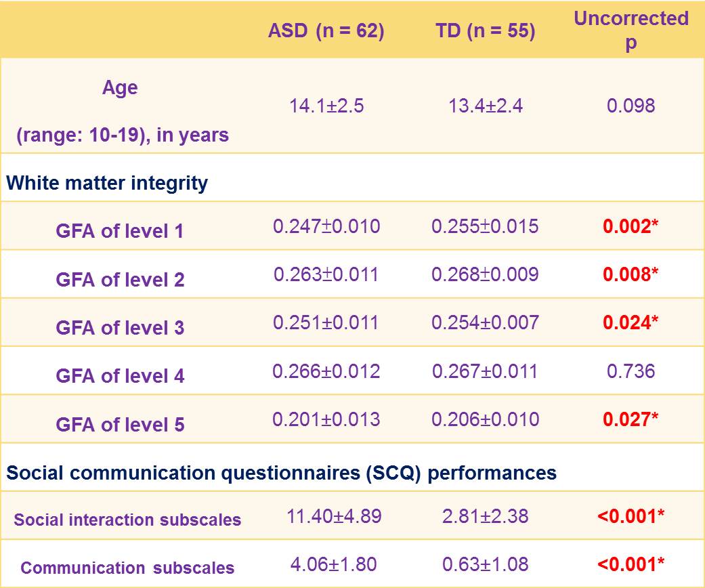The image size is (705, 588).
Task: Click the TD (n = 55) column header
Action: pos(485,32)
